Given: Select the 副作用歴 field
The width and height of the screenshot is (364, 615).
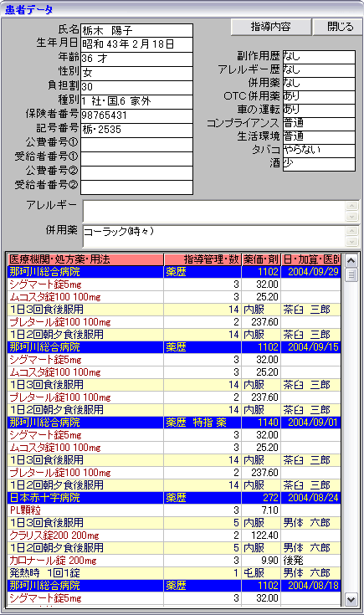Looking at the screenshot, I should coord(319,57).
